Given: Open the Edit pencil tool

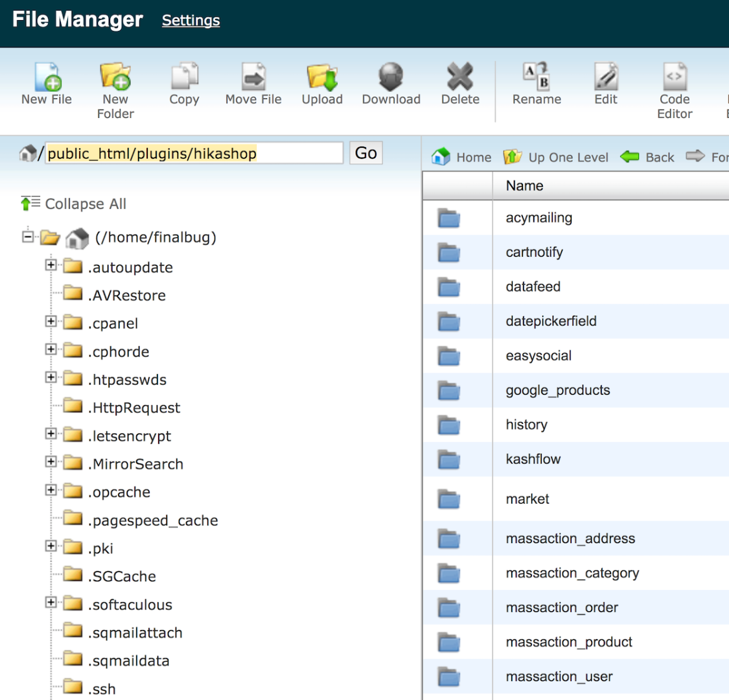Looking at the screenshot, I should pyautogui.click(x=606, y=77).
